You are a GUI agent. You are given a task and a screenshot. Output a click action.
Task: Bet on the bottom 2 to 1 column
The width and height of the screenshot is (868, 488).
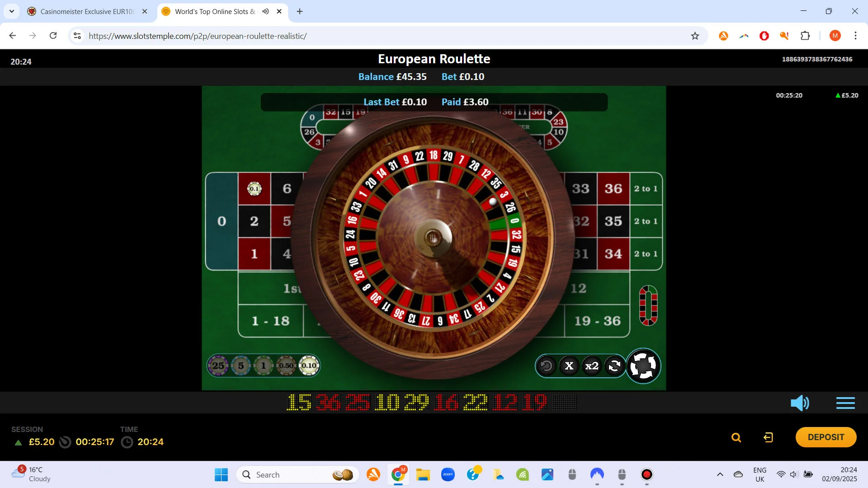pyautogui.click(x=646, y=253)
